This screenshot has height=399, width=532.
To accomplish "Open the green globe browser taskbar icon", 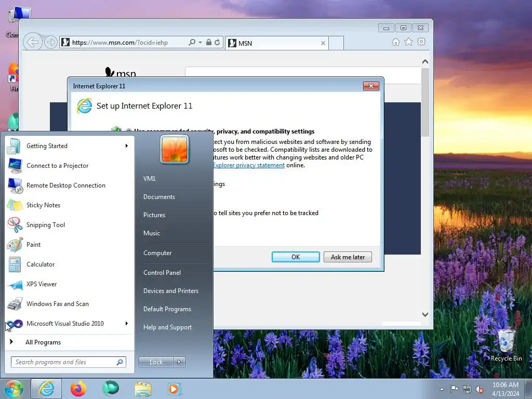I will point(111,388).
